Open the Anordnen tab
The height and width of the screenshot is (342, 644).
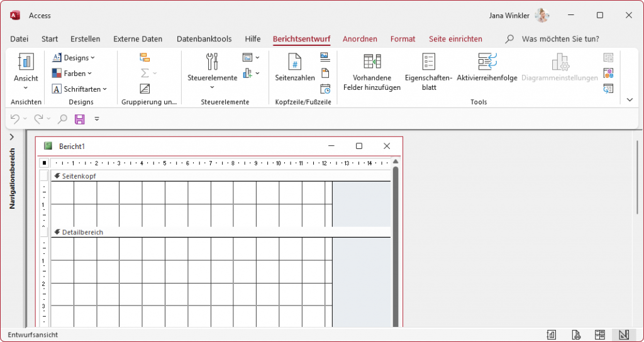click(360, 39)
